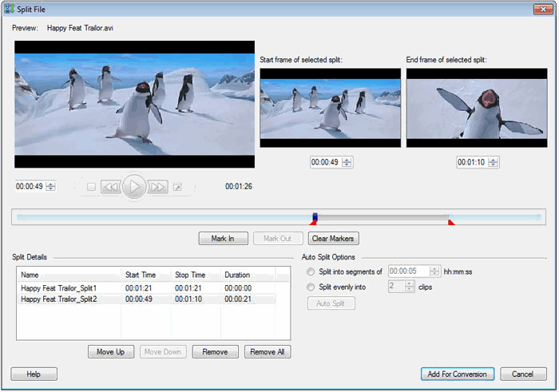Click the Mark In button

coord(222,238)
